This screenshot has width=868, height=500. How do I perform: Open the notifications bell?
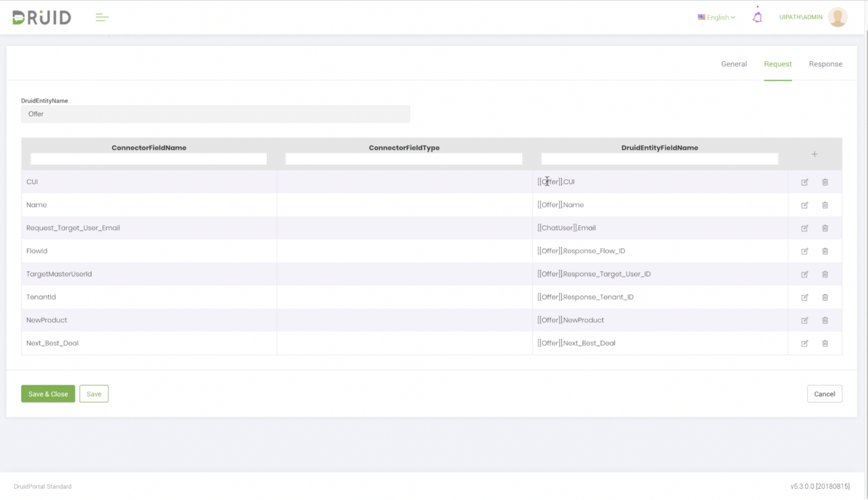(757, 17)
